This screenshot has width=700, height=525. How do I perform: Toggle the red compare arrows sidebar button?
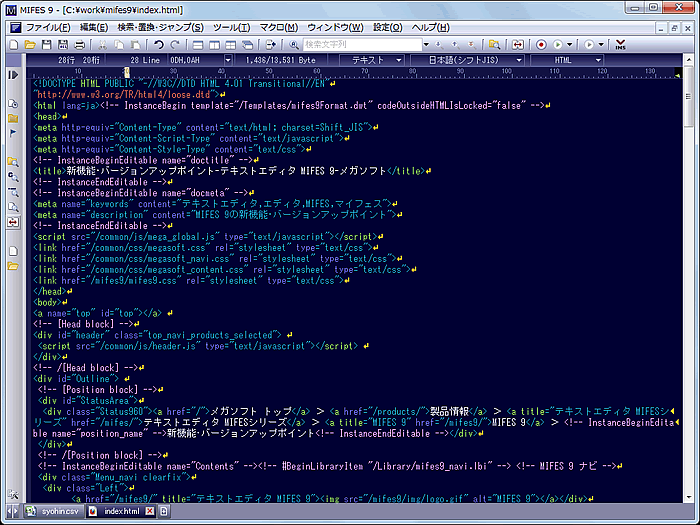[13, 221]
